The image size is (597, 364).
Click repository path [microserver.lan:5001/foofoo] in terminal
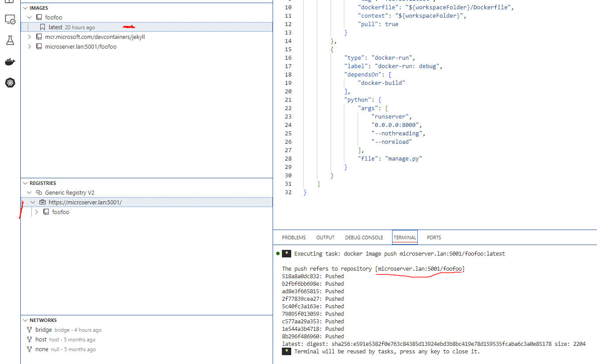click(x=420, y=269)
